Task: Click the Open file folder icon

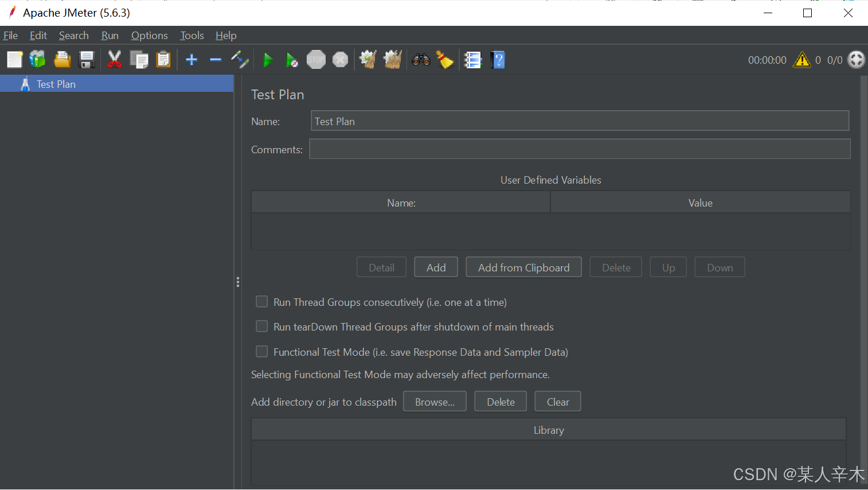Action: pyautogui.click(x=62, y=60)
